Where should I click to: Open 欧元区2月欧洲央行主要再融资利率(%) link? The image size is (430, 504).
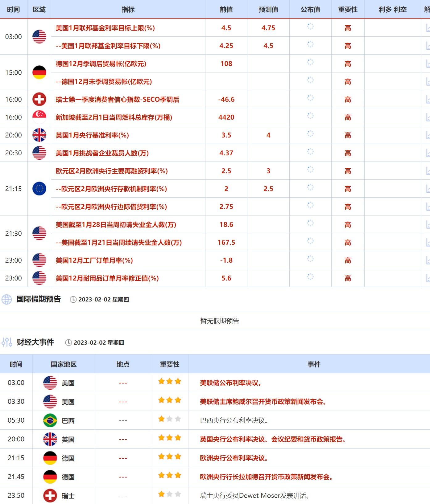click(x=112, y=171)
